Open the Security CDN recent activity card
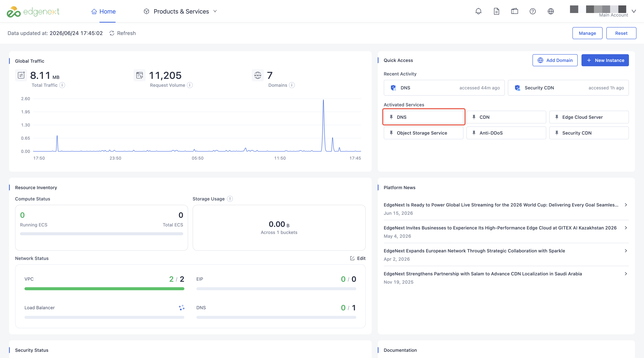Image resolution: width=644 pixels, height=358 pixels. point(568,88)
